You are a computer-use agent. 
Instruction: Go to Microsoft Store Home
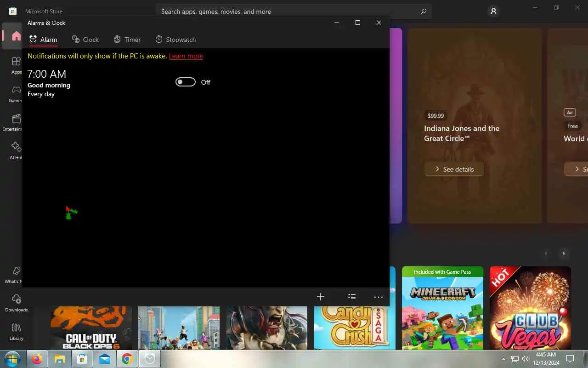[16, 36]
